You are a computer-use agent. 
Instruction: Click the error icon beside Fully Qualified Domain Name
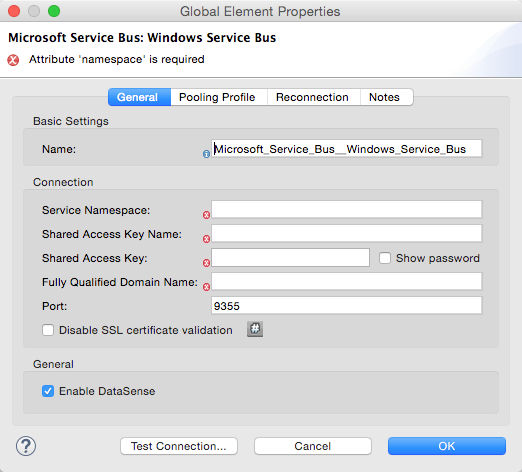pyautogui.click(x=206, y=287)
